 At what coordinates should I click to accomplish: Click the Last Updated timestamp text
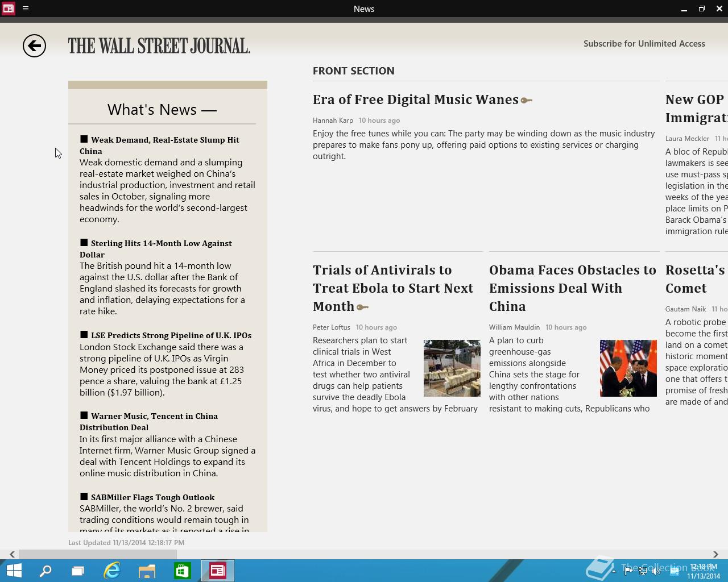point(126,543)
